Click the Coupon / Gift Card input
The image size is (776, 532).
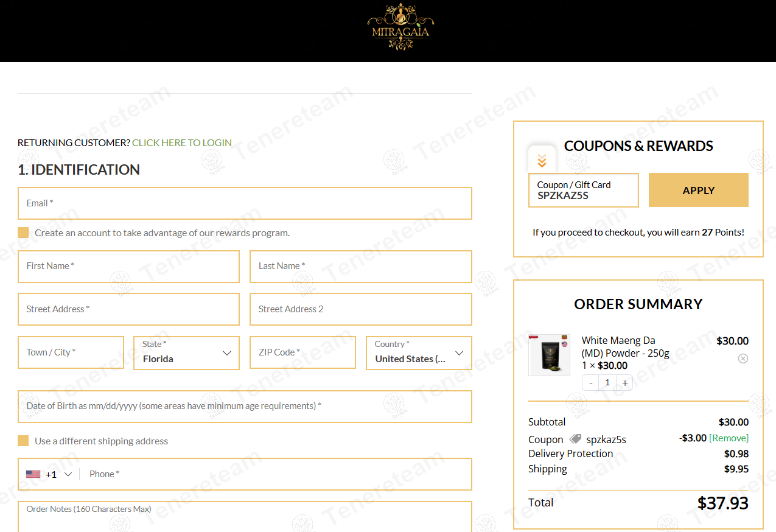point(583,190)
